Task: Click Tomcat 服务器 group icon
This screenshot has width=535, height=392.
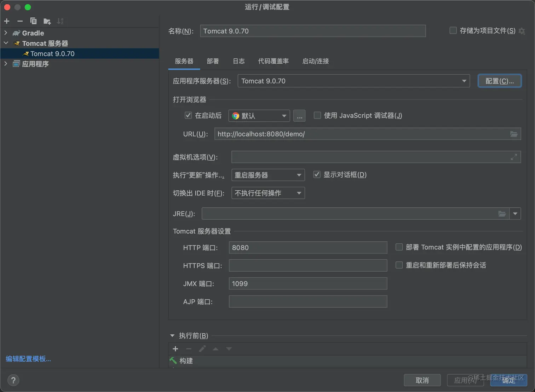Action: coord(16,44)
